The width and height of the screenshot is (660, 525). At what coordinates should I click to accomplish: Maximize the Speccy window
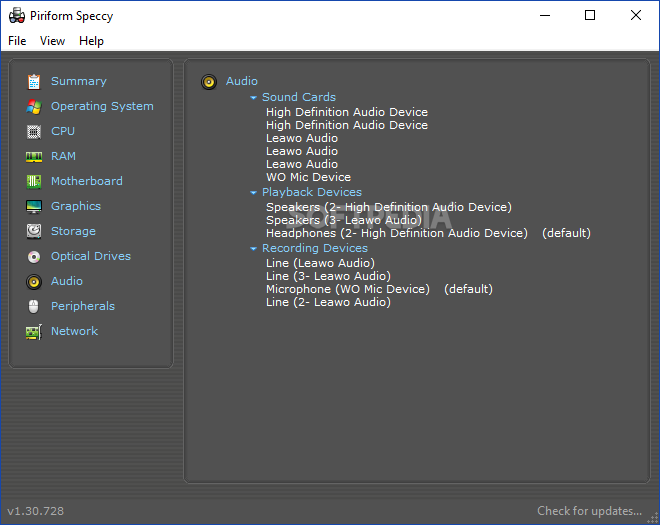tap(590, 16)
